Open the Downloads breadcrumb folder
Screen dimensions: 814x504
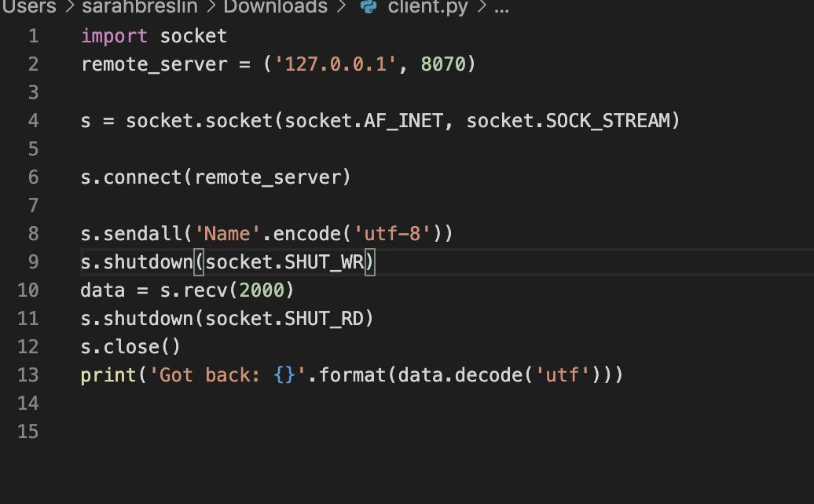click(x=275, y=6)
